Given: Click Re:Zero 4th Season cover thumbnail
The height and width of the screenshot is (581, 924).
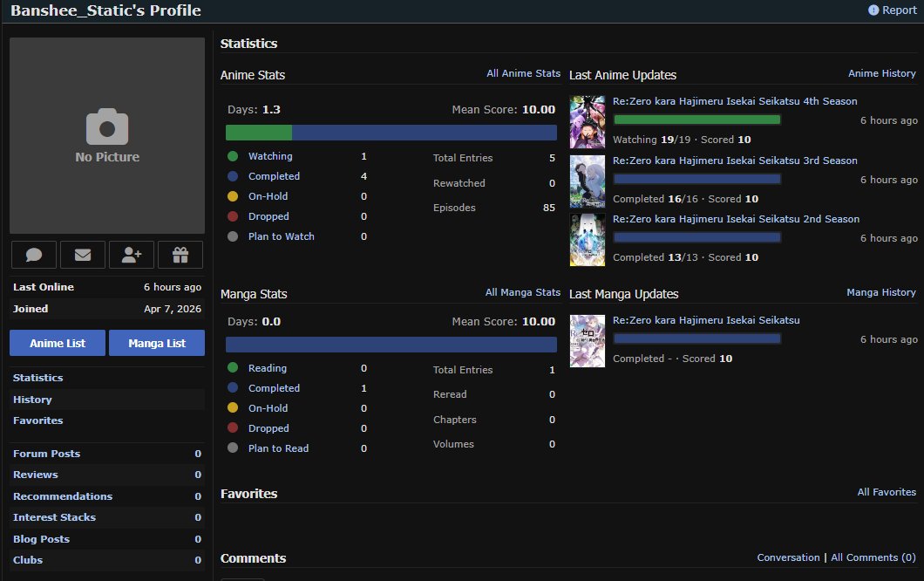Looking at the screenshot, I should 588,122.
